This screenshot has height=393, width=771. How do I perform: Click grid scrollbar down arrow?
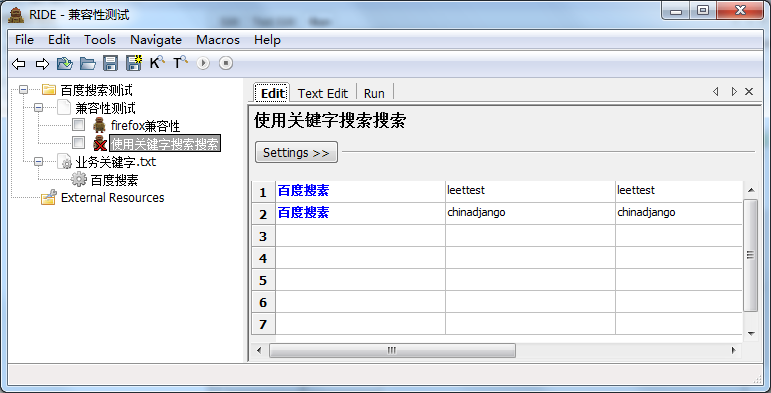751,333
